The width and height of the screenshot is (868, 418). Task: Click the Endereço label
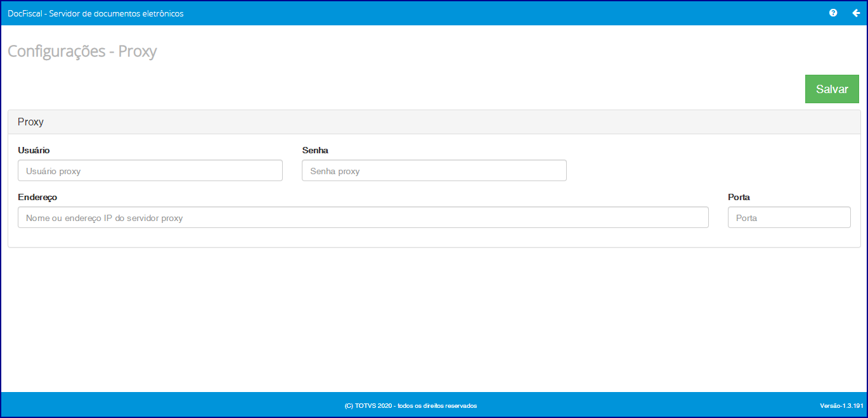(x=37, y=197)
